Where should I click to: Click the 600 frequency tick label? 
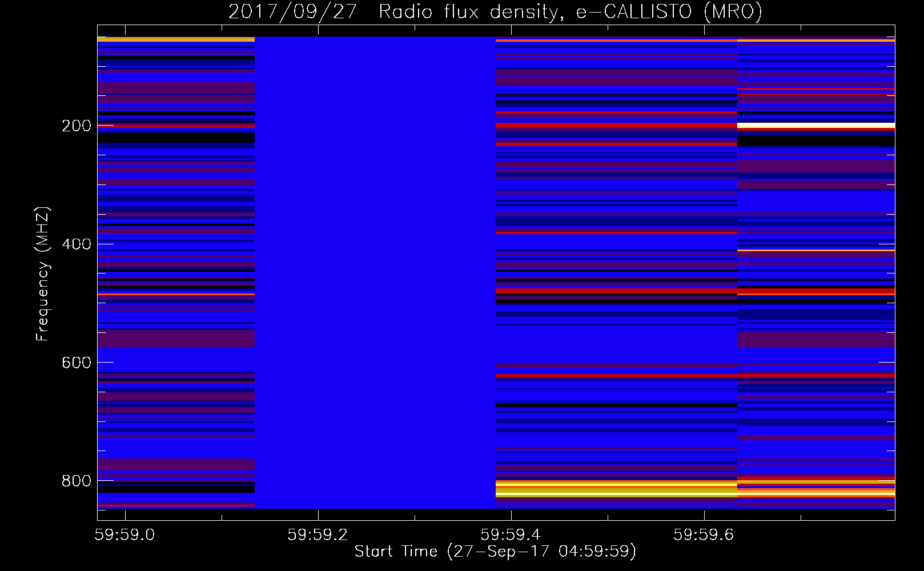pos(77,363)
